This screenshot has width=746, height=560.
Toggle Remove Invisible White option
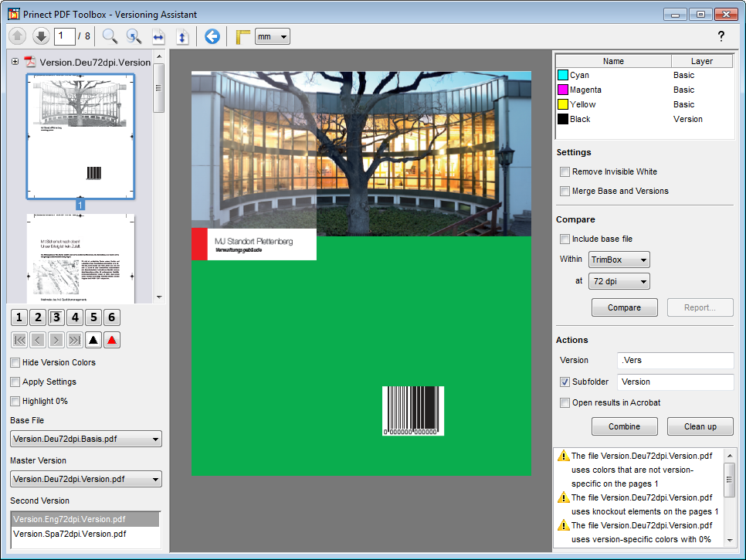click(565, 171)
